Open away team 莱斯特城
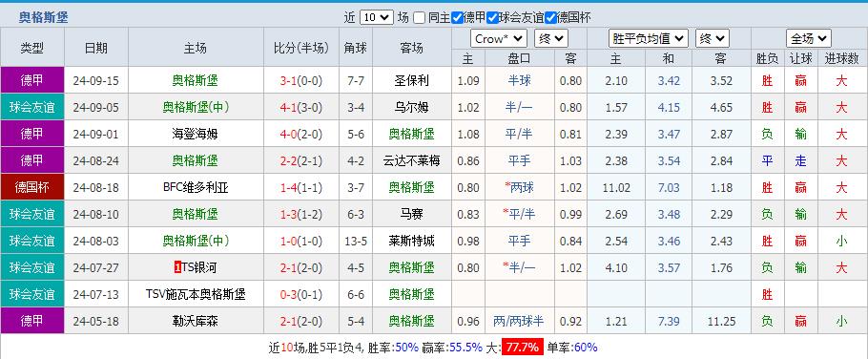This screenshot has height=359, width=868. [411, 241]
